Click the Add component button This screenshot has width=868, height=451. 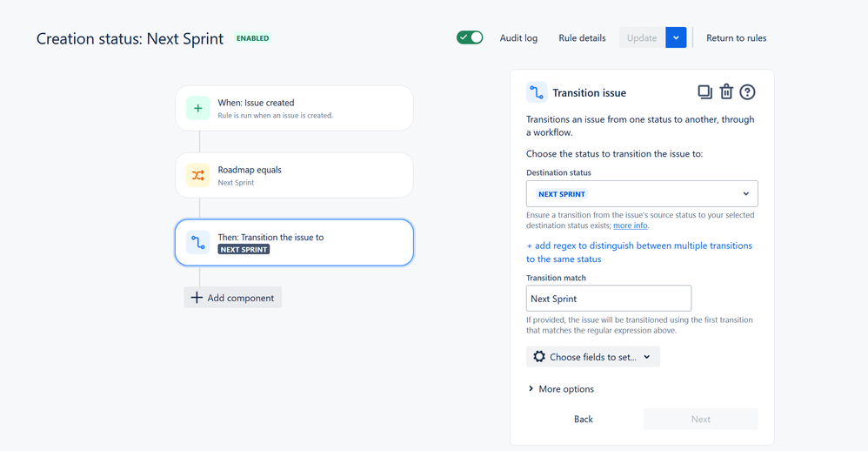point(232,298)
